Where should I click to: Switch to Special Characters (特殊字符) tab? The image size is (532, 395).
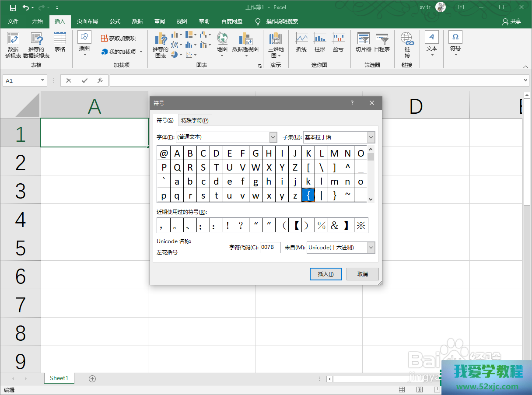(195, 121)
